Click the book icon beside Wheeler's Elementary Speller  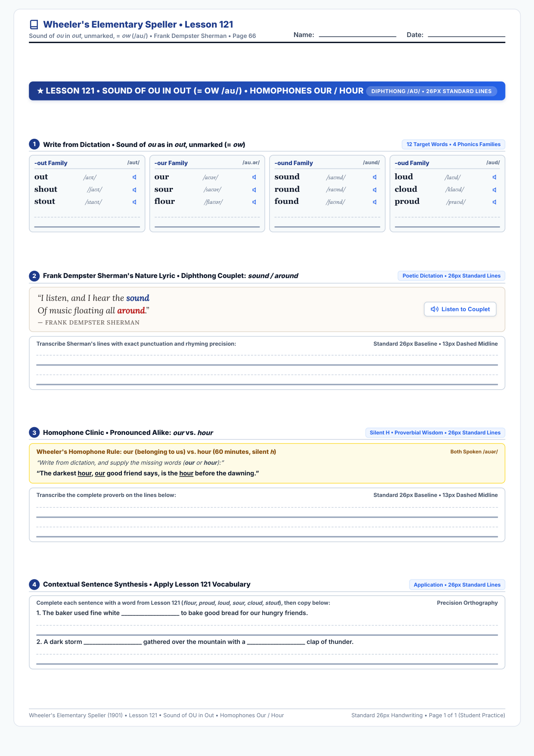[34, 25]
